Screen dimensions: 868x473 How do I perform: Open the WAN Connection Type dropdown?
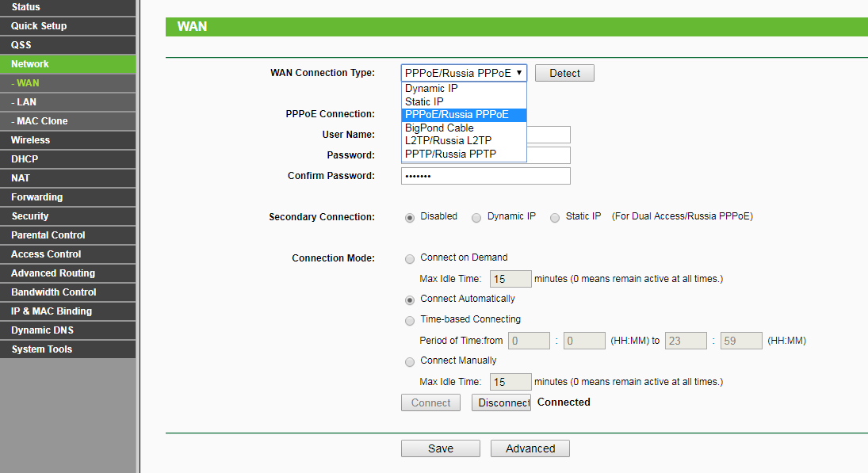pyautogui.click(x=464, y=73)
